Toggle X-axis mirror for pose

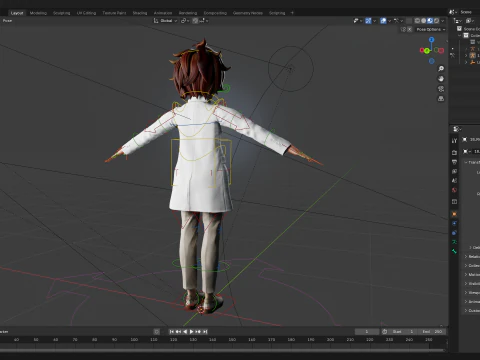pyautogui.click(x=410, y=29)
